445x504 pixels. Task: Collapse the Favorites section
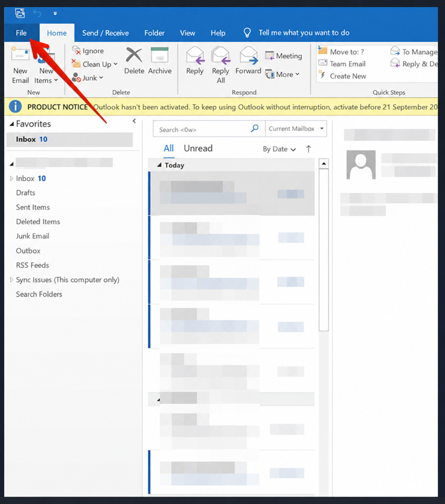pyautogui.click(x=12, y=124)
